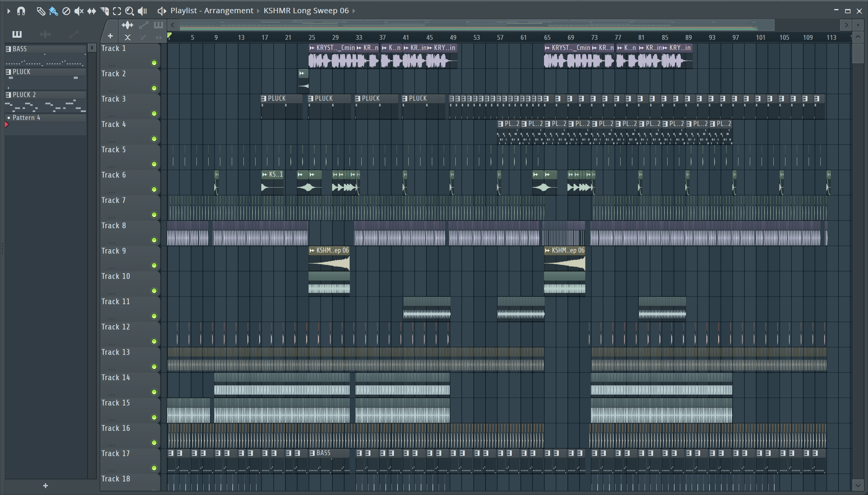Image resolution: width=868 pixels, height=495 pixels.
Task: Select the Zoom magnifier tool
Action: (129, 11)
